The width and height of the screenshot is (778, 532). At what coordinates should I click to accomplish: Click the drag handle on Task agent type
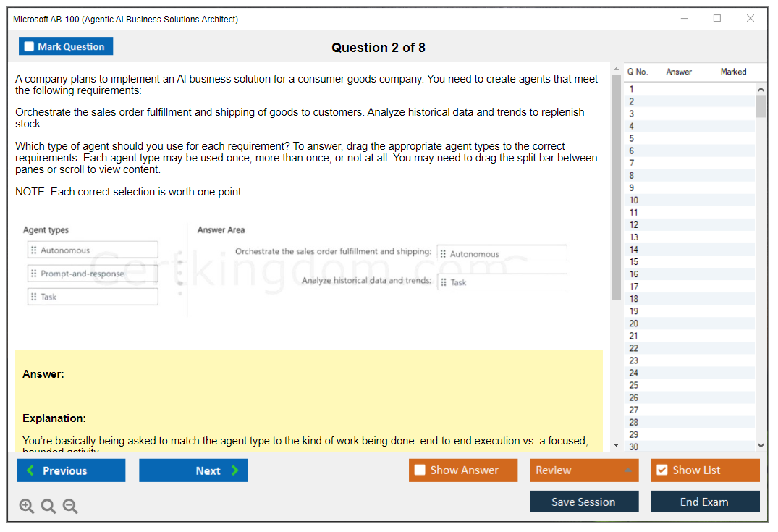click(34, 297)
